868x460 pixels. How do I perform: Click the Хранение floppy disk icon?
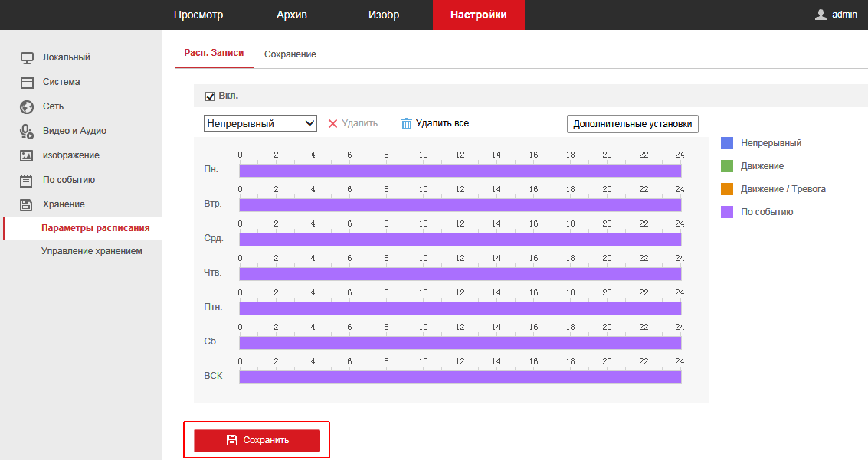click(27, 204)
